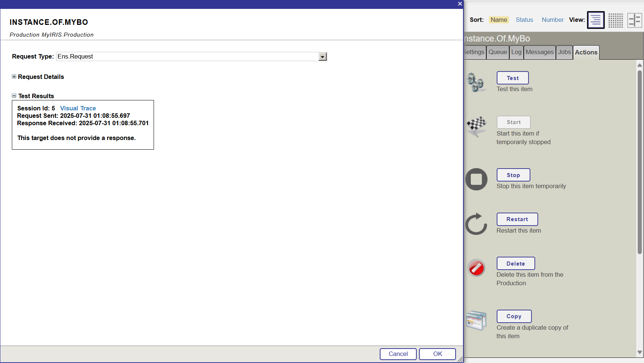644x363 pixels.
Task: Collapse the Test Results section
Action: coord(14,96)
